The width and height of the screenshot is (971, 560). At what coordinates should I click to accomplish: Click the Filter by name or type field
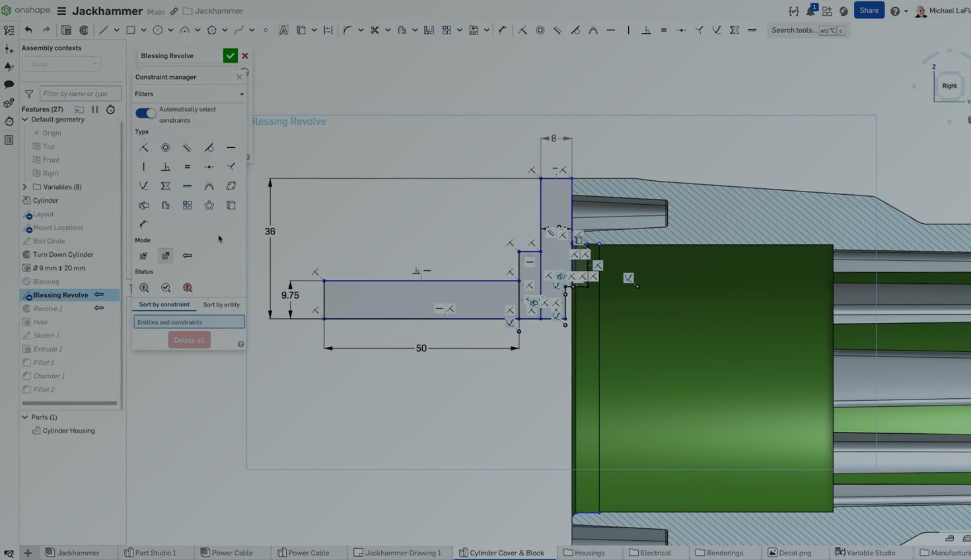[81, 94]
